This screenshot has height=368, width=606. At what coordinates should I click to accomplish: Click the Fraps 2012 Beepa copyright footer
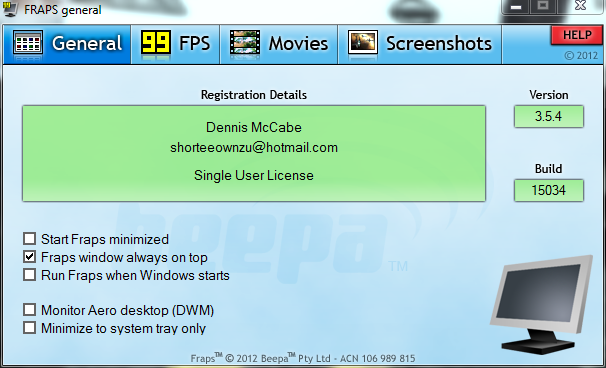(303, 358)
